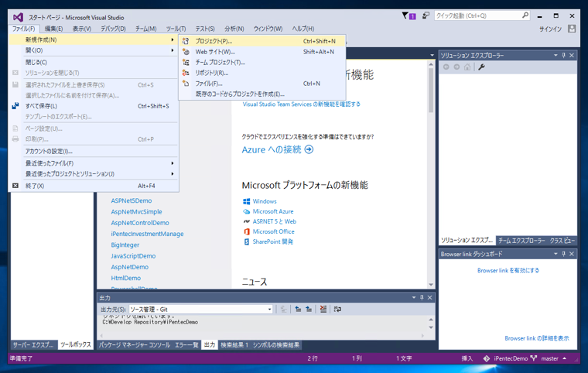The height and width of the screenshot is (373, 588).
Task: Choose アカウントの設定(I)... menu item
Action: click(94, 151)
